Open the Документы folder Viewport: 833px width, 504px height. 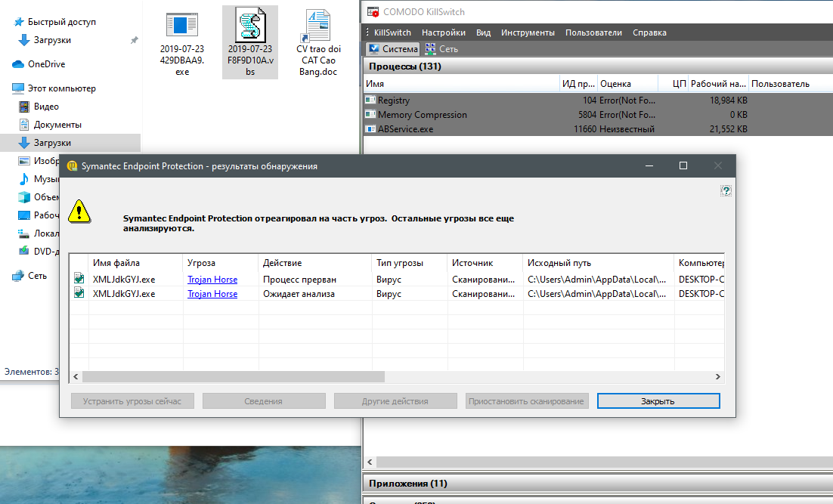click(x=57, y=124)
